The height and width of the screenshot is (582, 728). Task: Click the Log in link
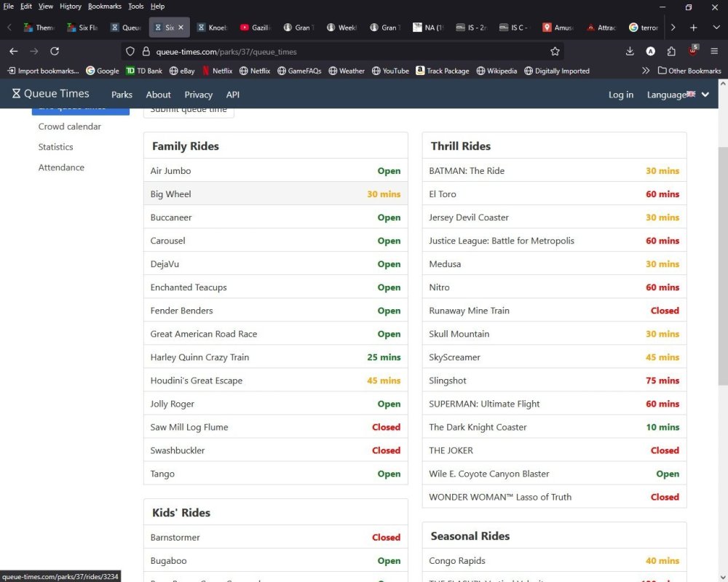pos(620,95)
